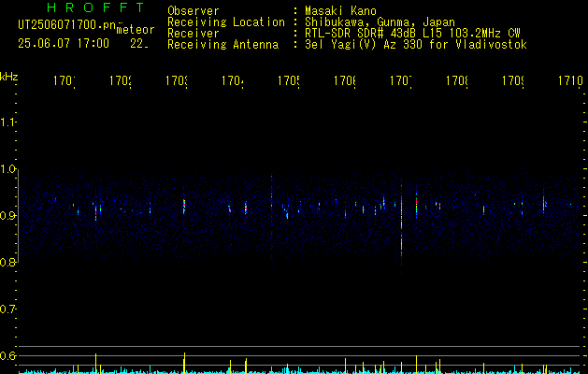Screen dimensions: 588x374
Task: Select the observer name Masaki Kano
Action: pos(340,11)
